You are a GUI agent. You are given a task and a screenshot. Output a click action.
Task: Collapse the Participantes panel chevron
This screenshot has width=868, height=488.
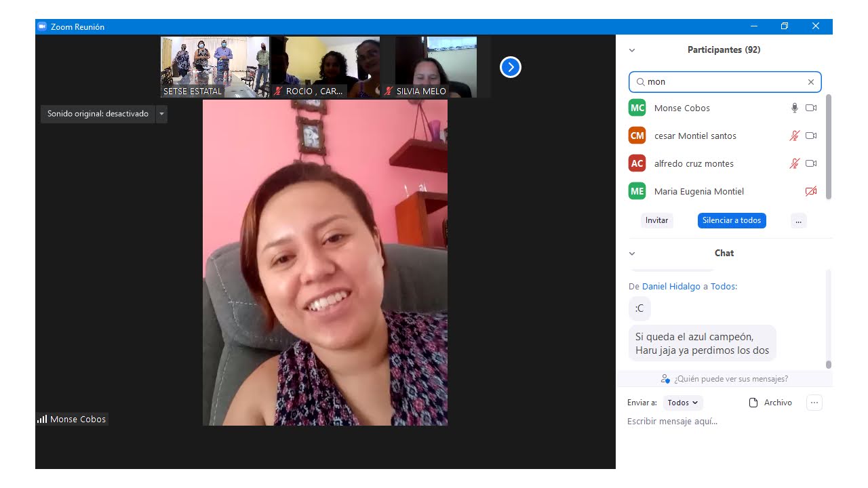pyautogui.click(x=632, y=50)
